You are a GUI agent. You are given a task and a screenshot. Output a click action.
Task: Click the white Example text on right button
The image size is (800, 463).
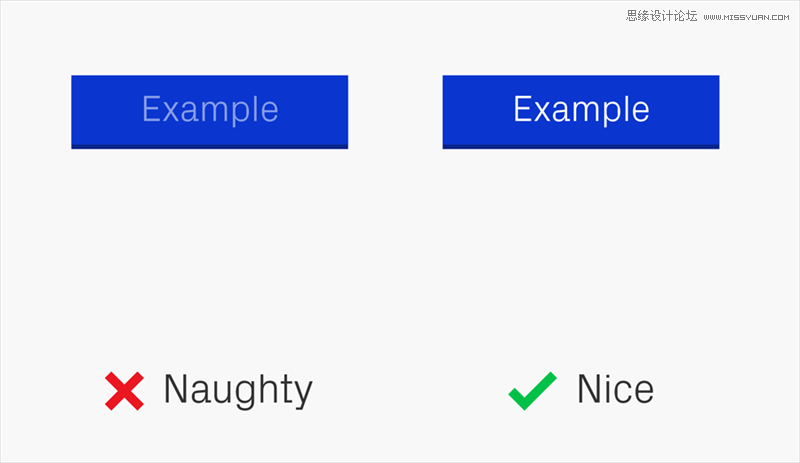[x=582, y=110]
